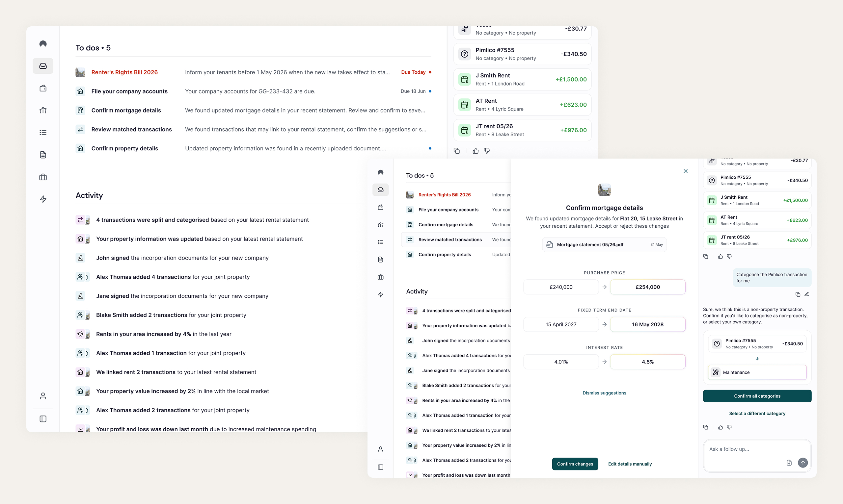
Task: Open briefcase icon in back window sidebar
Action: pyautogui.click(x=43, y=177)
